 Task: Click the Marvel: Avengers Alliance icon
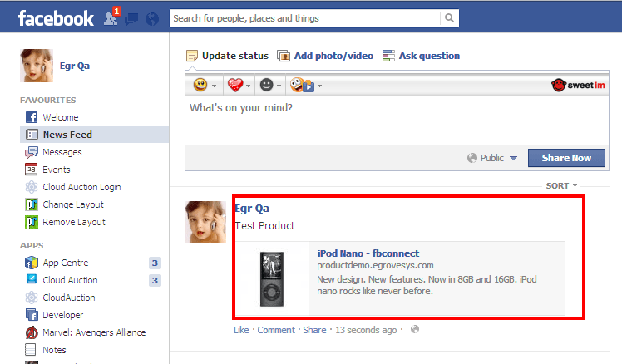[32, 332]
